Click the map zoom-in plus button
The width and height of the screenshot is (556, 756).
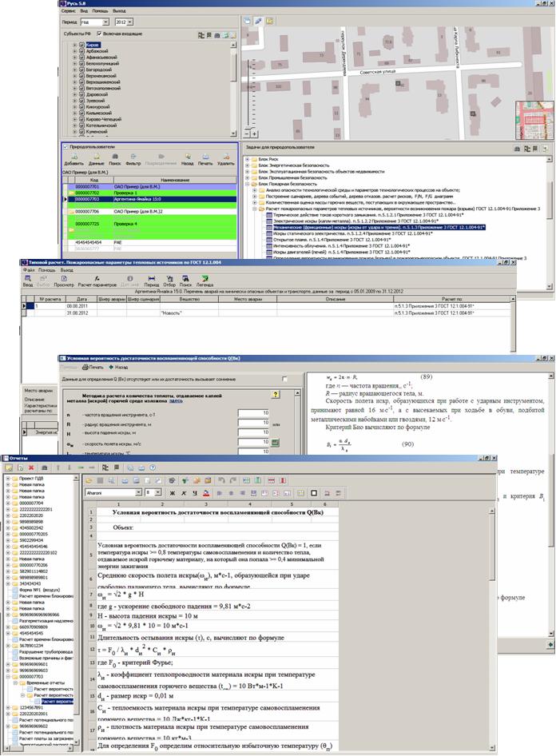[246, 20]
